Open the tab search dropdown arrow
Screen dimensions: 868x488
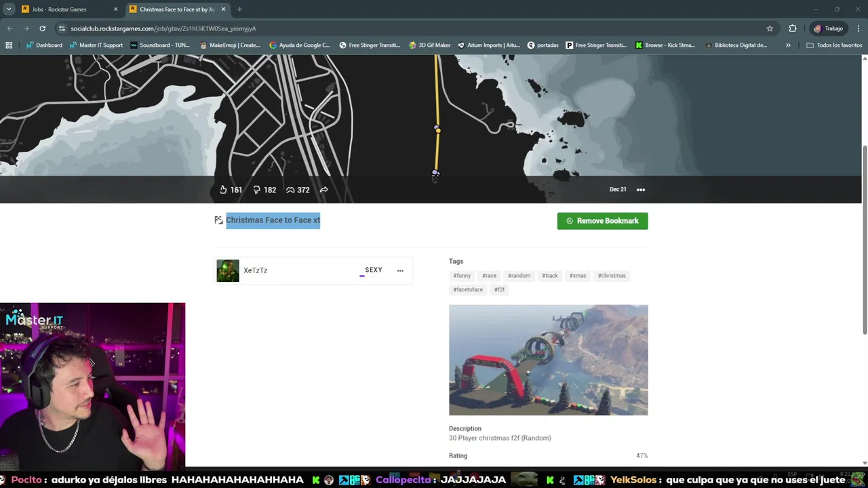(9, 9)
